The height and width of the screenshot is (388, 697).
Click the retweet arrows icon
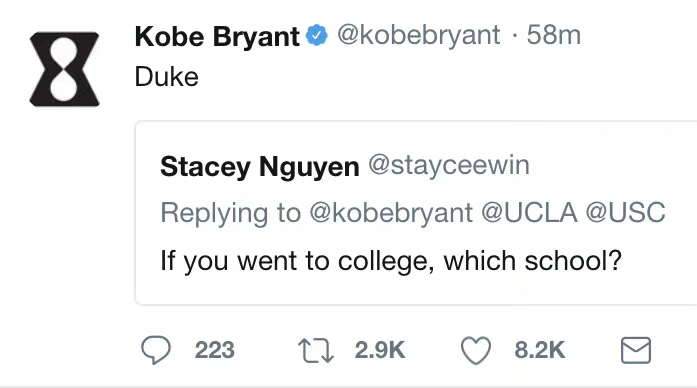tap(316, 351)
